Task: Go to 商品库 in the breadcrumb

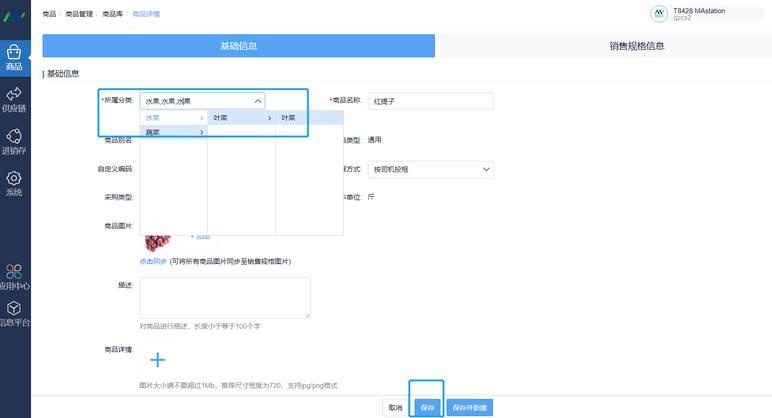Action: coord(112,14)
